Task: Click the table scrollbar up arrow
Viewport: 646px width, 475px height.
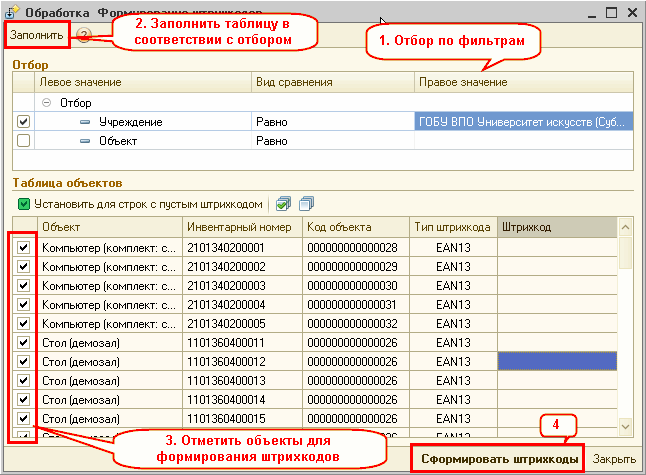Action: (x=625, y=227)
